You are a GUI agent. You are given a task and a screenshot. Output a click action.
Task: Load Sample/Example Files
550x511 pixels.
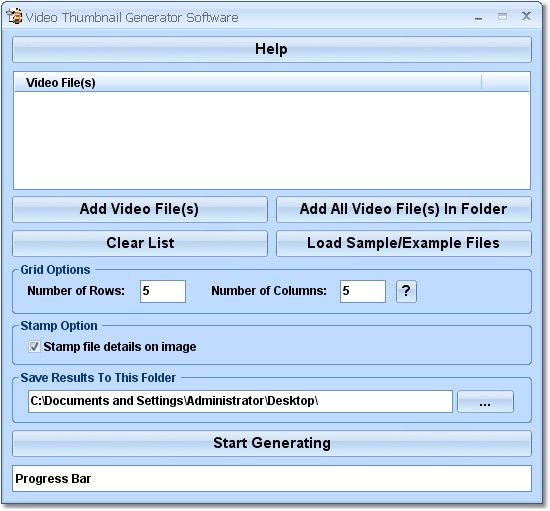click(x=404, y=243)
